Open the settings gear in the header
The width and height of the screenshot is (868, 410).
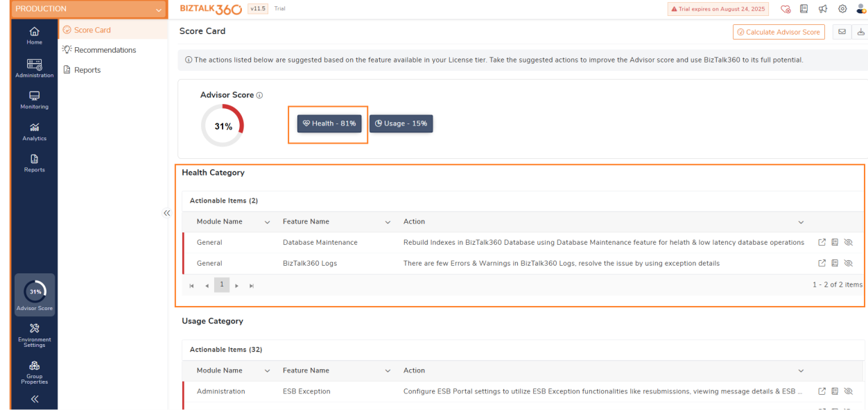click(x=842, y=9)
